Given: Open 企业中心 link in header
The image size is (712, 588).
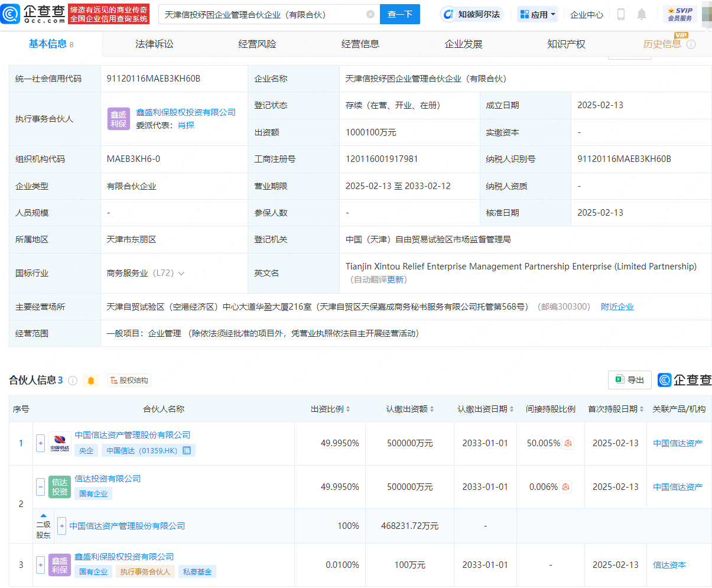Looking at the screenshot, I should 587,14.
